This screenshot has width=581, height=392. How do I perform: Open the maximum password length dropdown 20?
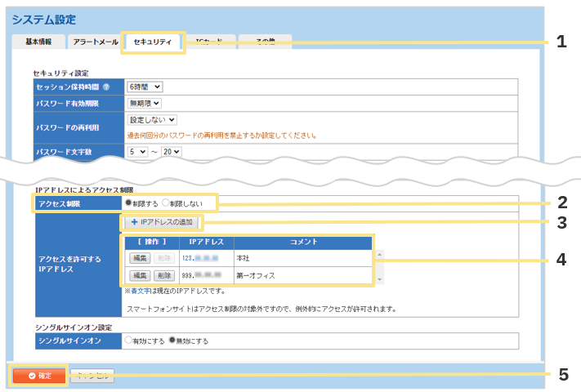(172, 152)
